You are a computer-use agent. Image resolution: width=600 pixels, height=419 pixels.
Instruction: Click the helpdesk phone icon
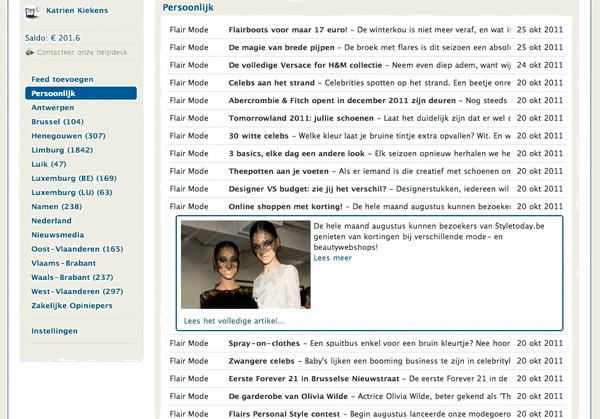[30, 52]
